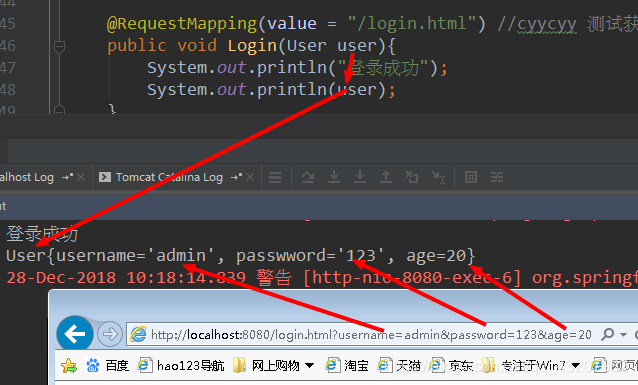Switch to the Tomcat Catalina Log tab
The height and width of the screenshot is (385, 638).
tap(169, 177)
